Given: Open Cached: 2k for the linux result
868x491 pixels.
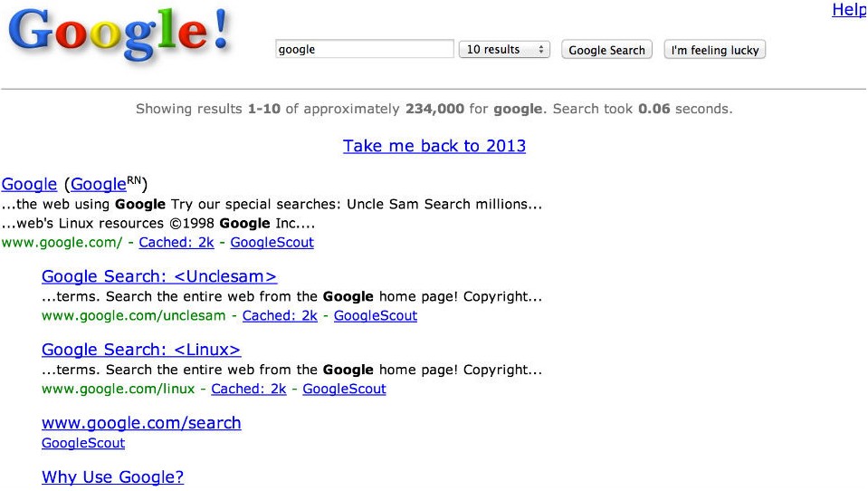Looking at the screenshot, I should pyautogui.click(x=249, y=389).
